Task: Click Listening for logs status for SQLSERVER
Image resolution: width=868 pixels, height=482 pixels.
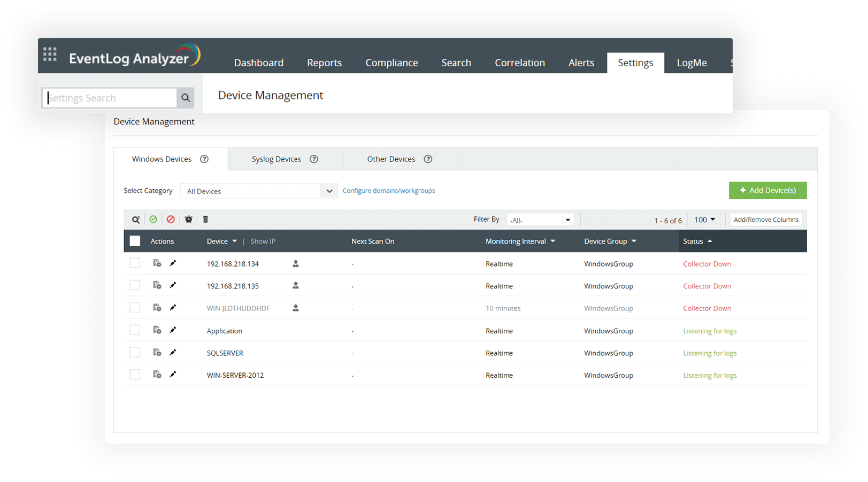Action: [710, 353]
